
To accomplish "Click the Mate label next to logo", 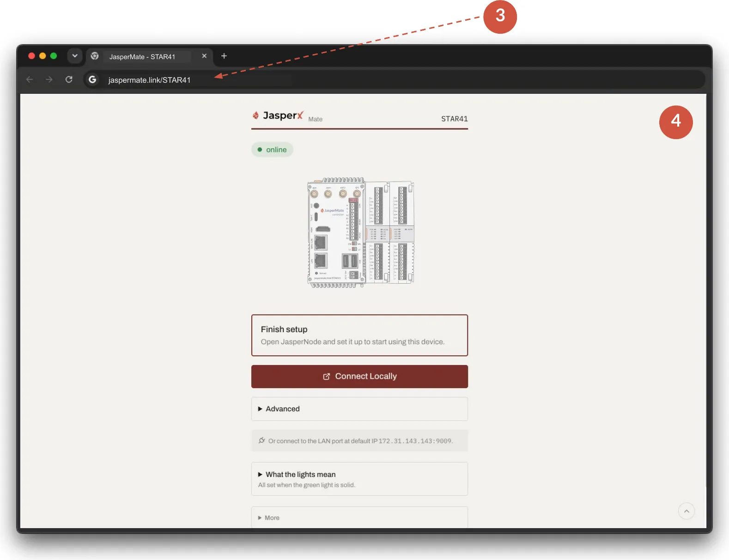I will pos(315,119).
